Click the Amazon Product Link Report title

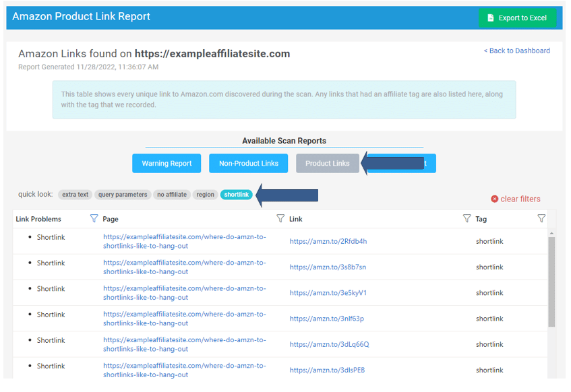click(x=81, y=16)
